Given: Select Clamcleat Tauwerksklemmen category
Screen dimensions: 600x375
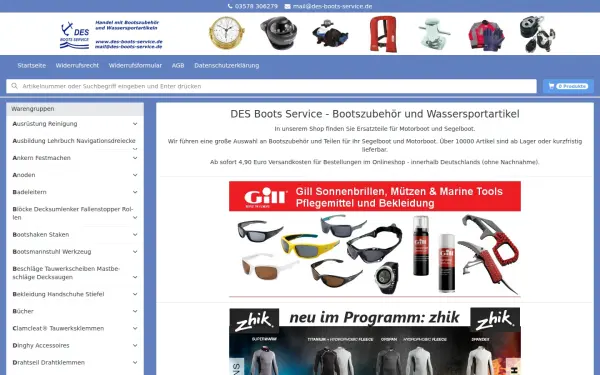Looking at the screenshot, I should (x=58, y=328).
